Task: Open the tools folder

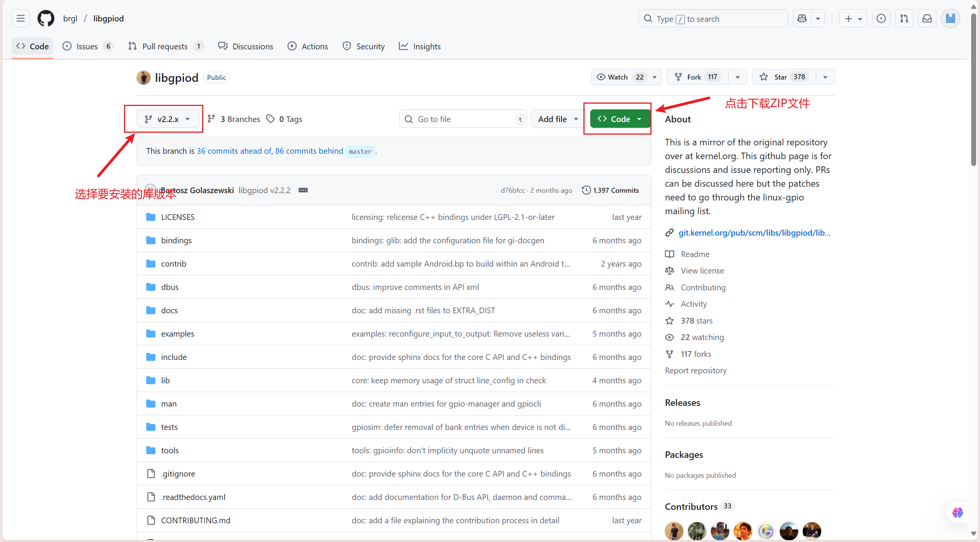Action: click(x=170, y=450)
